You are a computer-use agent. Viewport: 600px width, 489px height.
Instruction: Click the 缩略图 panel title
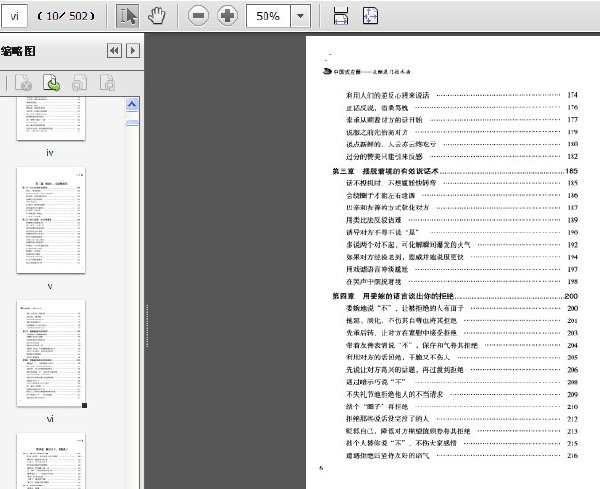(18, 51)
